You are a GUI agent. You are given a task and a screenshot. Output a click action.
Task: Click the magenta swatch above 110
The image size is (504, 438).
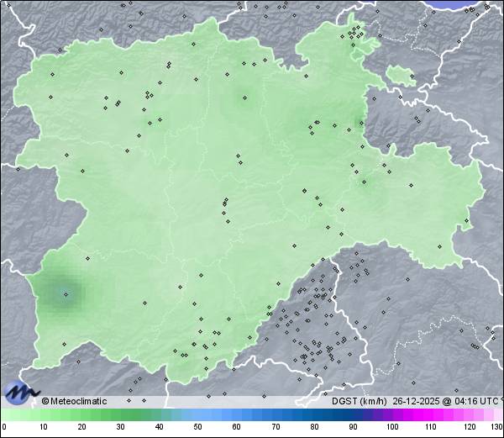(430, 414)
